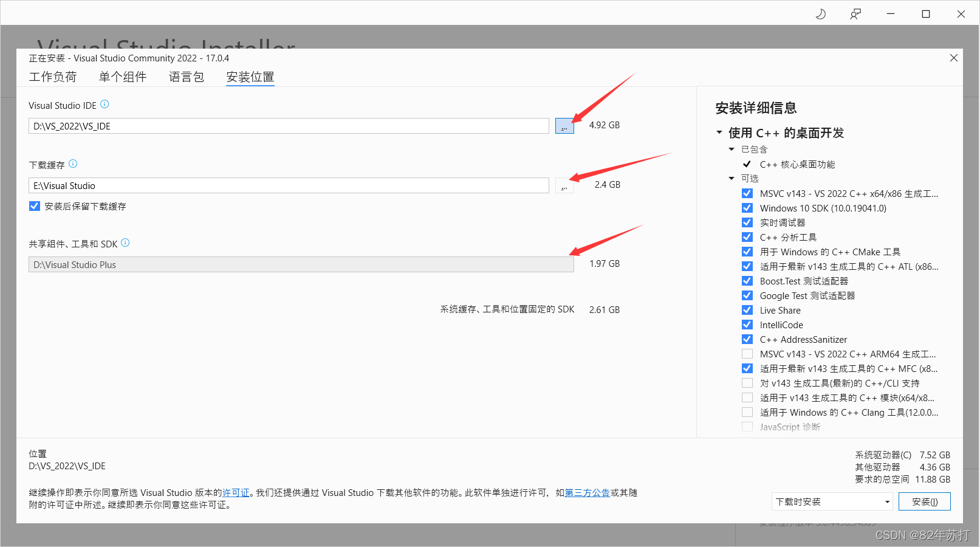
Task: Toggle 安装后保留下载缓存 checkbox
Action: [35, 206]
